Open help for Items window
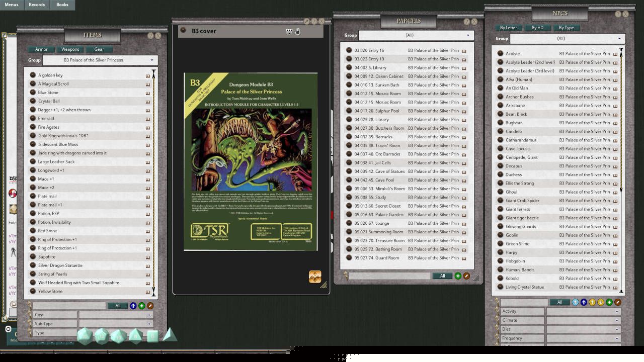Screen dimensions: 644x362 150,36
